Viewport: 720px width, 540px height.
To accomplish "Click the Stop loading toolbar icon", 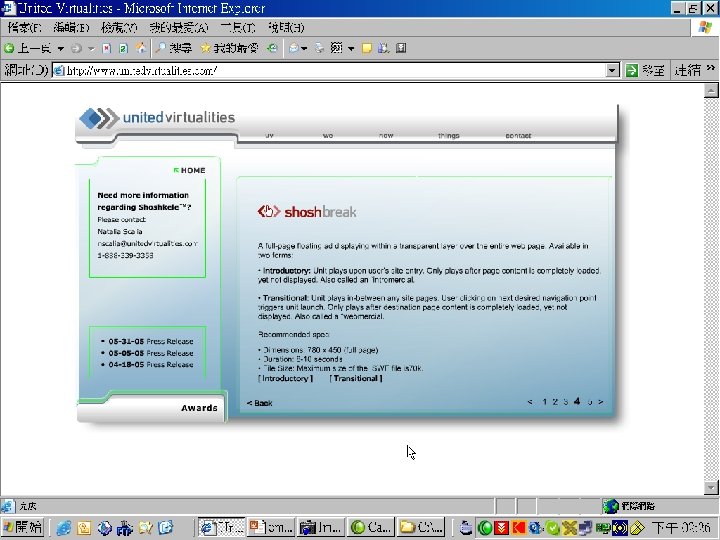I will 107,48.
